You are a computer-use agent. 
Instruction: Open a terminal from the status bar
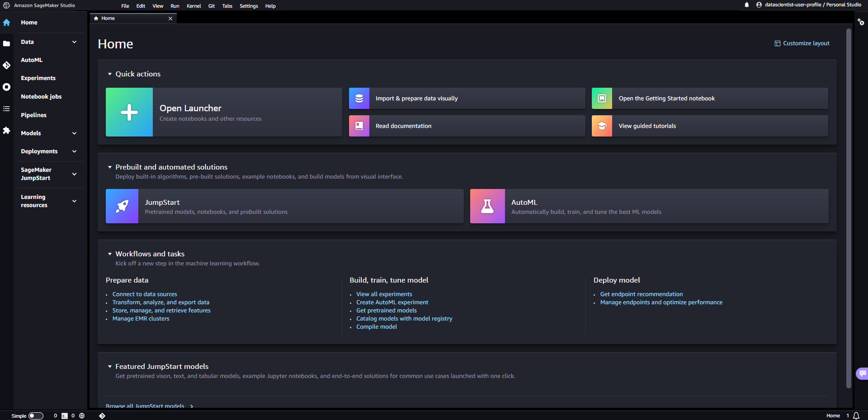65,416
